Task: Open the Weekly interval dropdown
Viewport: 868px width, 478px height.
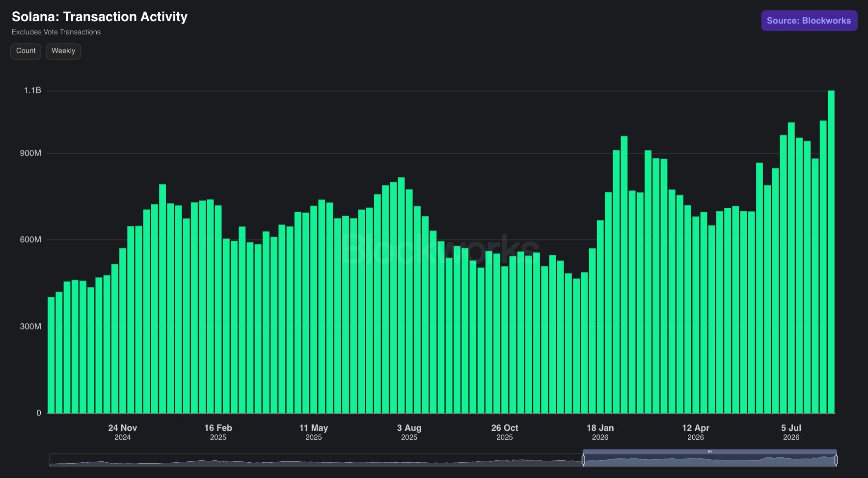Action: tap(63, 51)
